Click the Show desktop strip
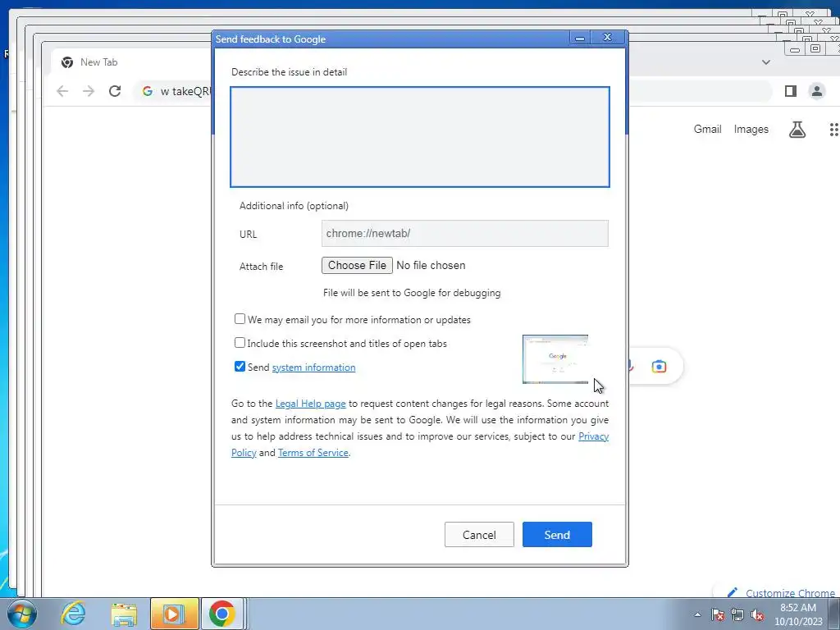This screenshot has height=630, width=840. point(834,614)
